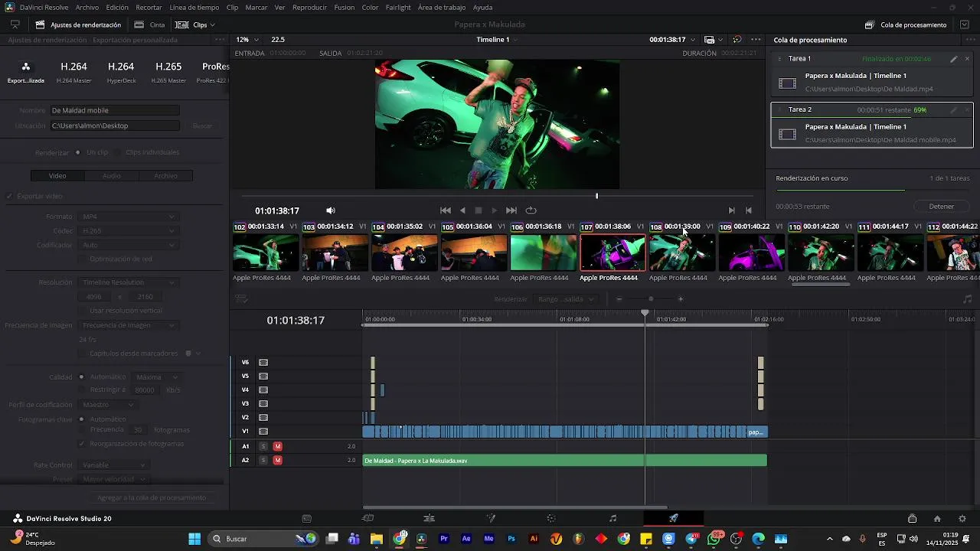Open the Línea de tiempo menu
This screenshot has width=980, height=551.
click(194, 8)
